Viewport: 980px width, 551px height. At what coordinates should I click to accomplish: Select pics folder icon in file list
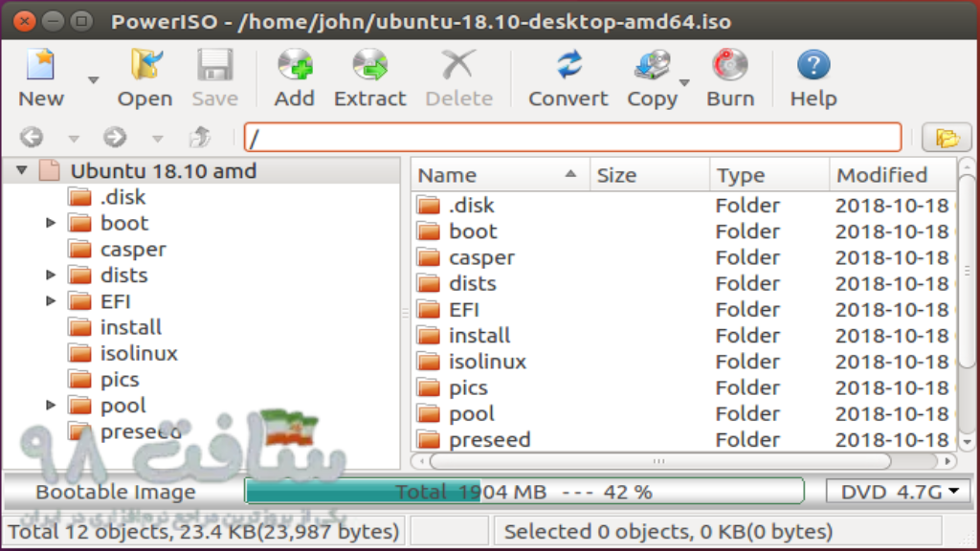[x=429, y=387]
